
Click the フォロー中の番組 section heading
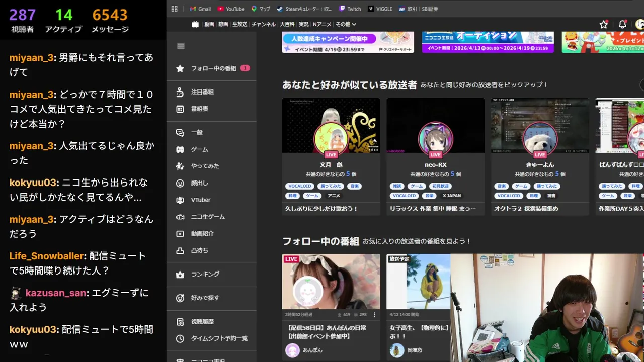coord(320,241)
